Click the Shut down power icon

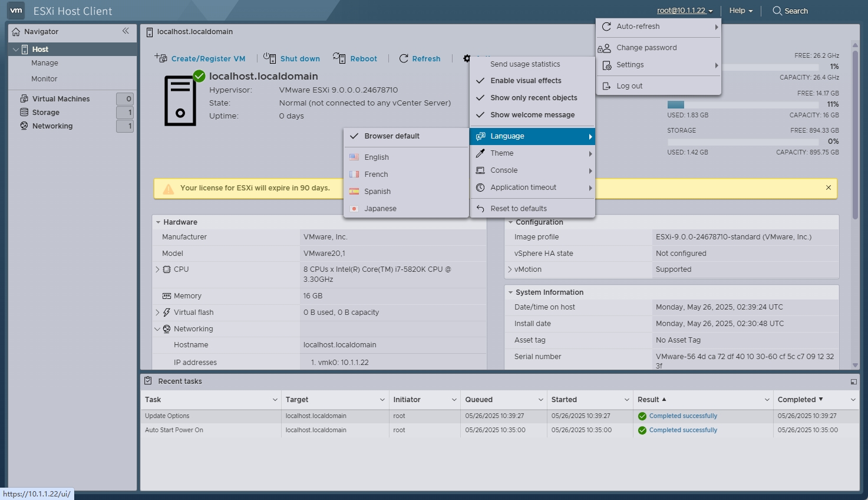pyautogui.click(x=269, y=58)
